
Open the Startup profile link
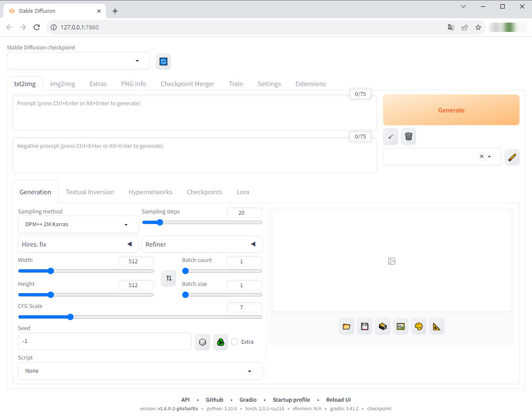pos(292,400)
